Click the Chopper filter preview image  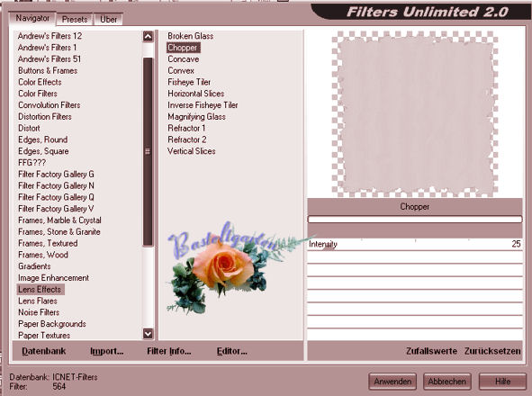tap(415, 114)
